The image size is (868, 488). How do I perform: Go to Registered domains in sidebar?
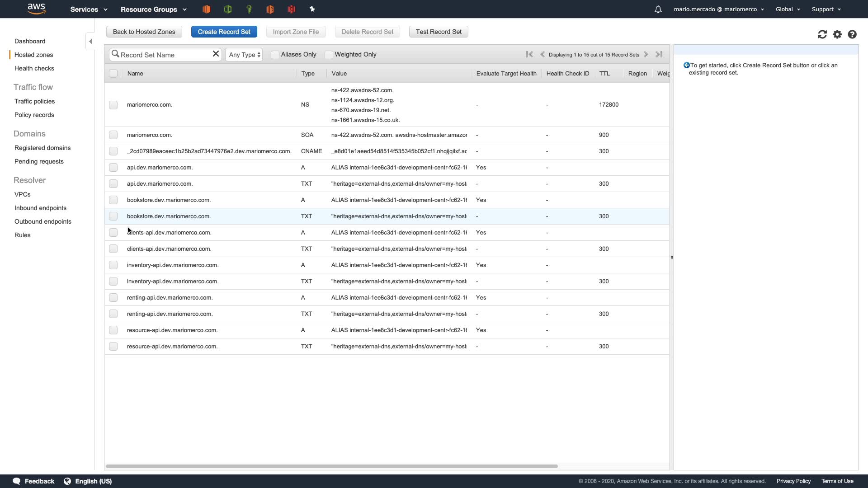coord(42,148)
